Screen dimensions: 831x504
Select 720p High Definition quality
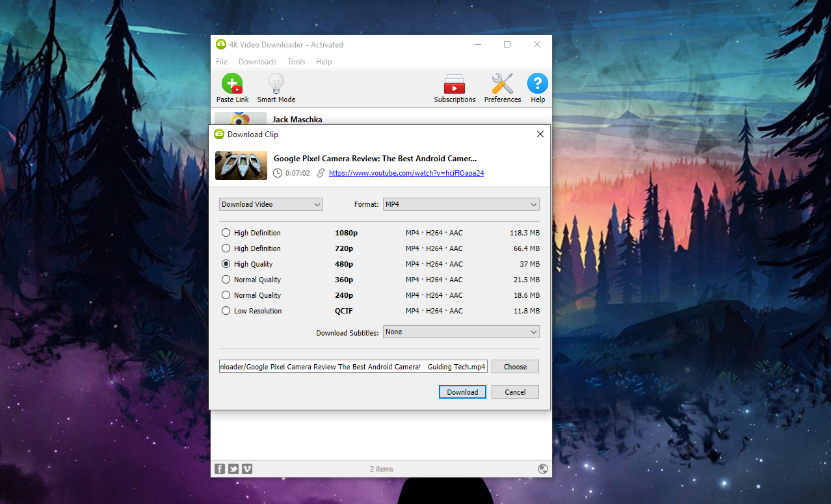tap(226, 248)
